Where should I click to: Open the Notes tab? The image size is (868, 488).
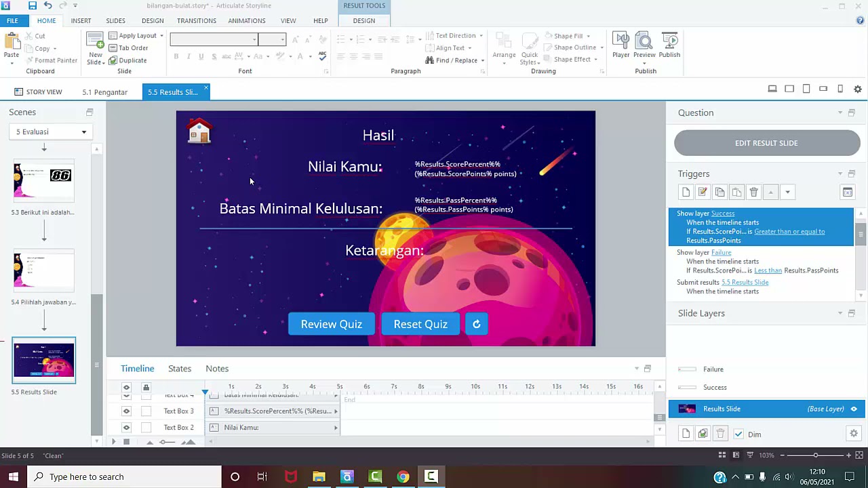[217, 368]
